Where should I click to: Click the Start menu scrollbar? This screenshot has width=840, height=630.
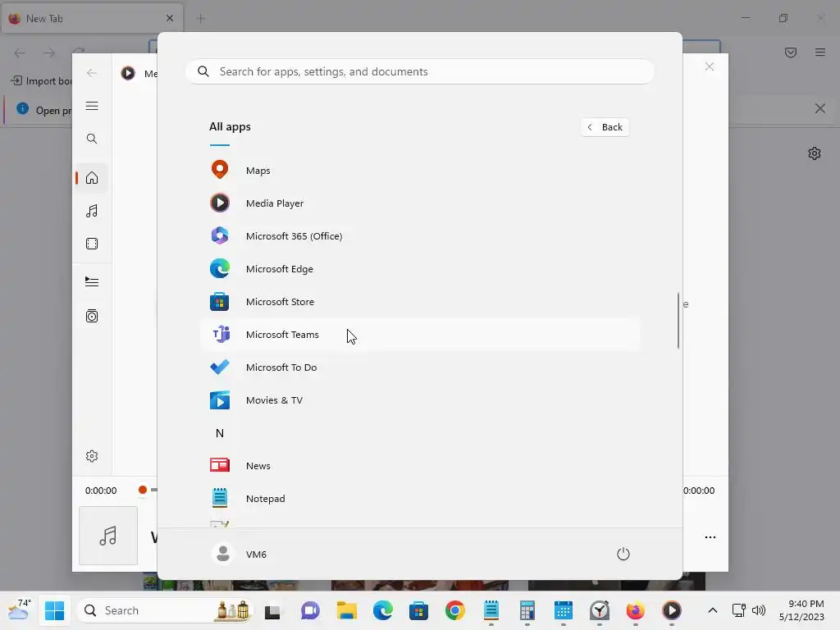(678, 321)
